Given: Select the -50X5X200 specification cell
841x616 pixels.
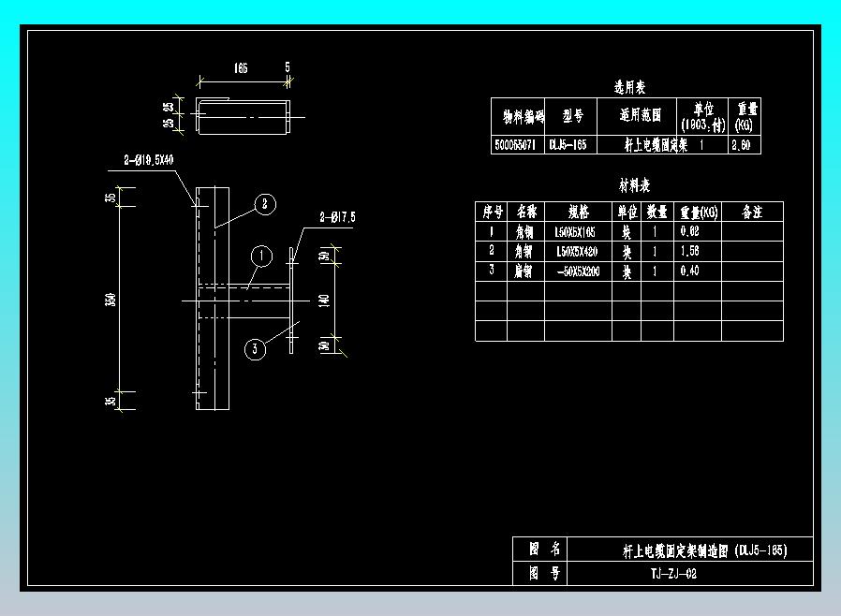Looking at the screenshot, I should (578, 271).
